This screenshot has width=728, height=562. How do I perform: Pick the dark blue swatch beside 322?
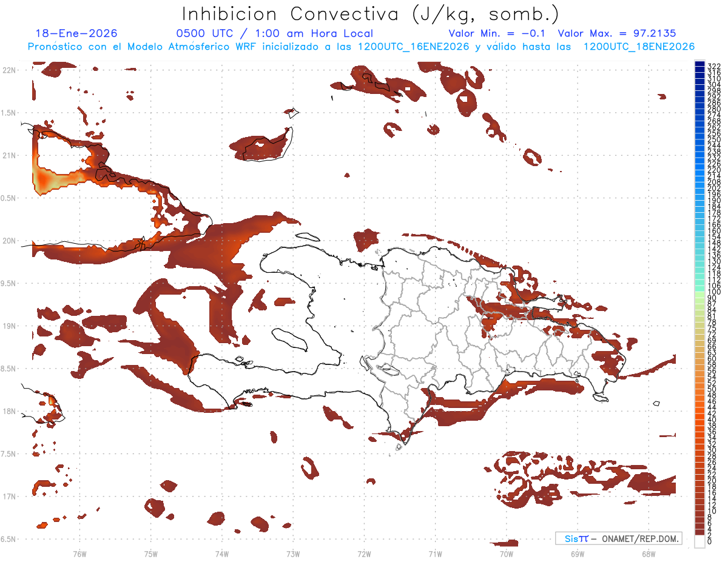pos(699,64)
